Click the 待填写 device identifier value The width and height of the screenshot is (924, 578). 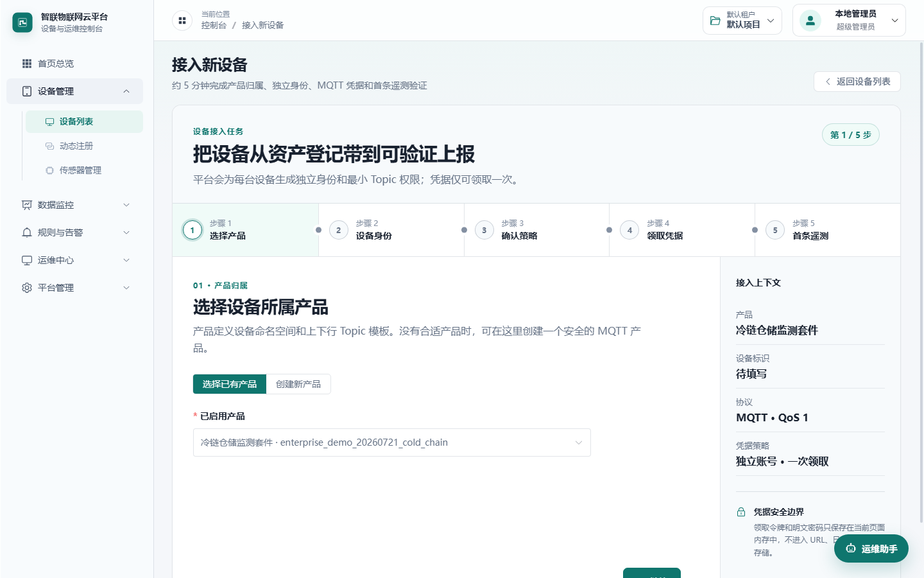point(751,374)
